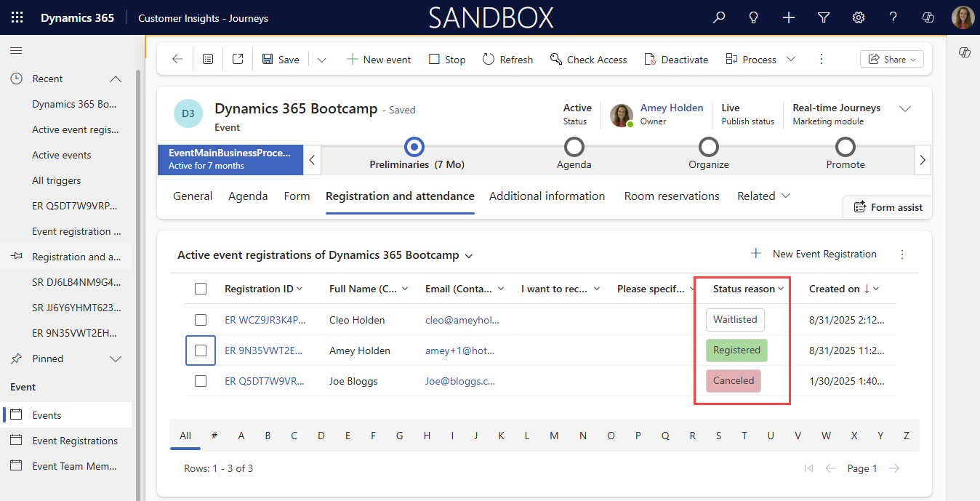This screenshot has width=980, height=501.
Task: Tick the select-all header checkbox
Action: coord(201,289)
